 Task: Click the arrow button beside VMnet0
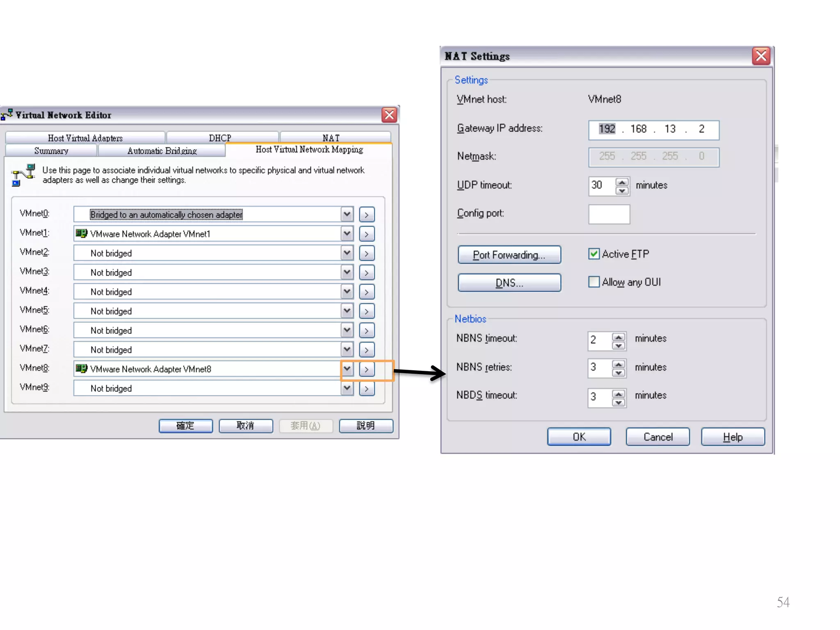point(366,215)
